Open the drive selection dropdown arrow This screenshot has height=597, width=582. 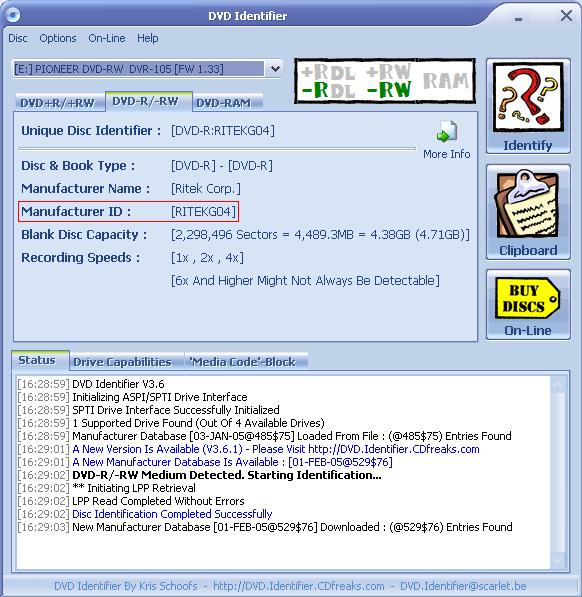(x=275, y=69)
